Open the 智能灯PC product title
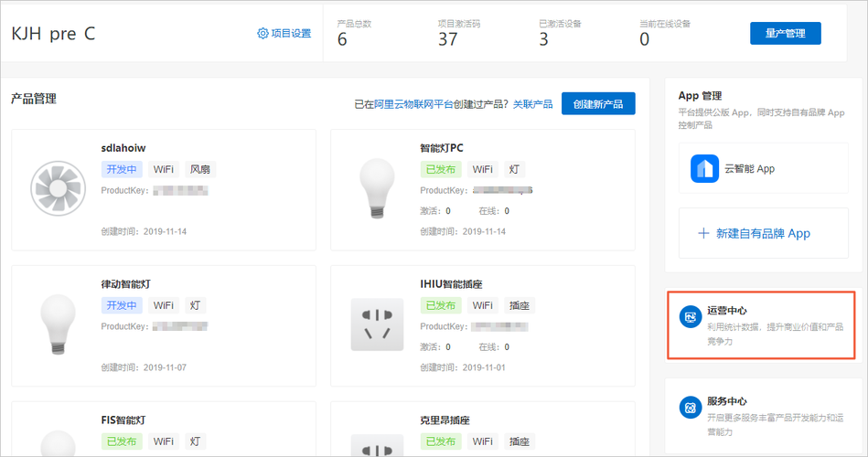The height and width of the screenshot is (457, 868). 441,148
